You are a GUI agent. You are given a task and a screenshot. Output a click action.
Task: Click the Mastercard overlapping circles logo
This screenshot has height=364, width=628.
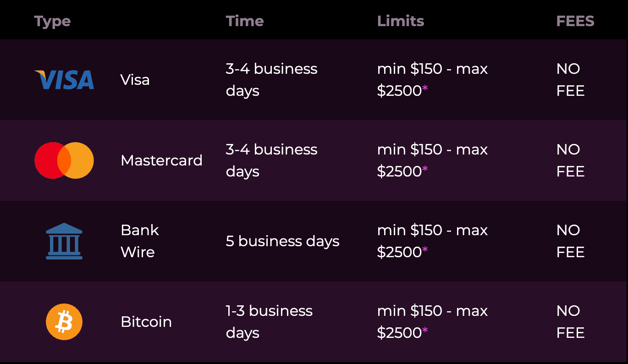point(64,160)
